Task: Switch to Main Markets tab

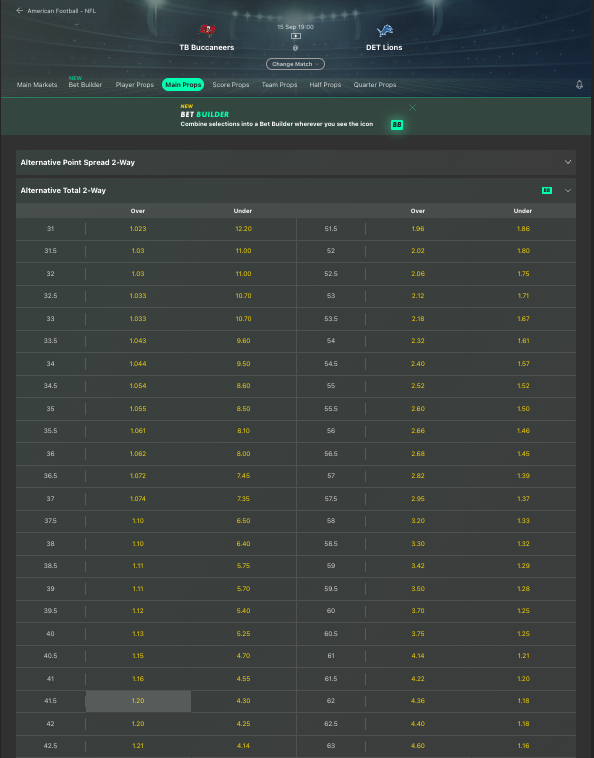Action: click(37, 85)
